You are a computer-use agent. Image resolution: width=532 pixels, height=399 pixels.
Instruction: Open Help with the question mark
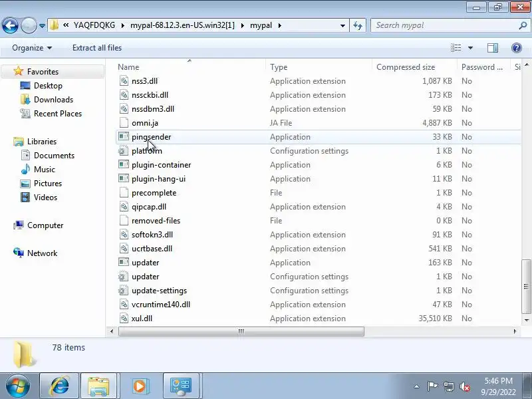(517, 48)
